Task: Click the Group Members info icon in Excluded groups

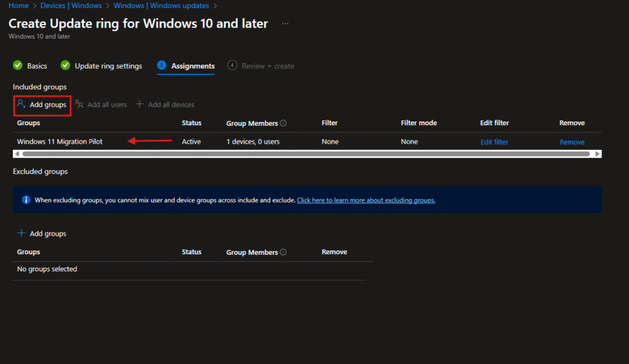Action: coord(283,252)
